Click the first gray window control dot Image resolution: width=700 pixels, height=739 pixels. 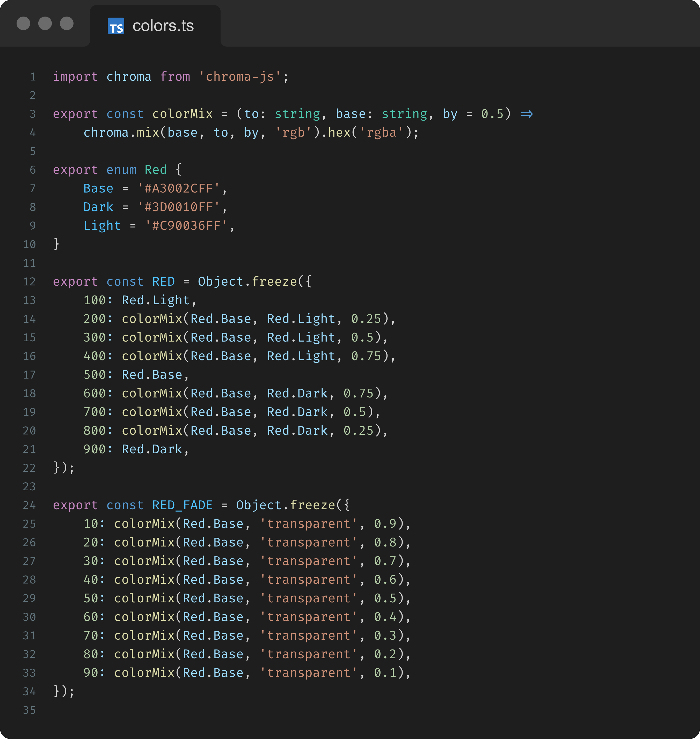24,24
